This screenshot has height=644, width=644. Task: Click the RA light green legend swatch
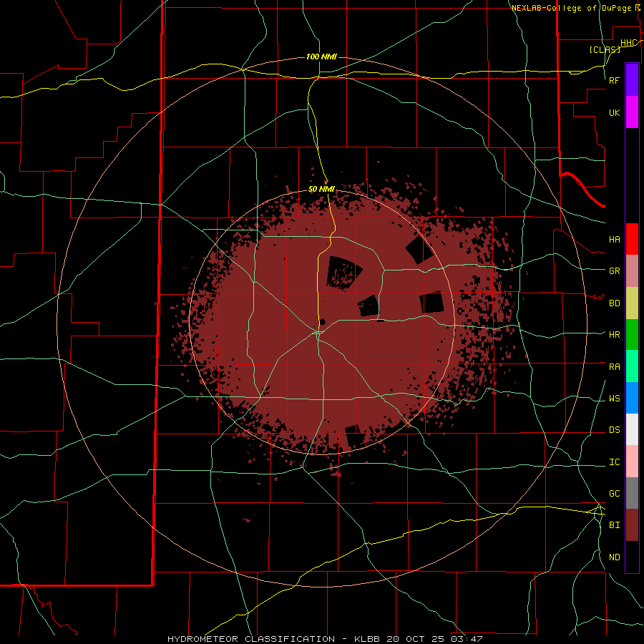click(632, 366)
